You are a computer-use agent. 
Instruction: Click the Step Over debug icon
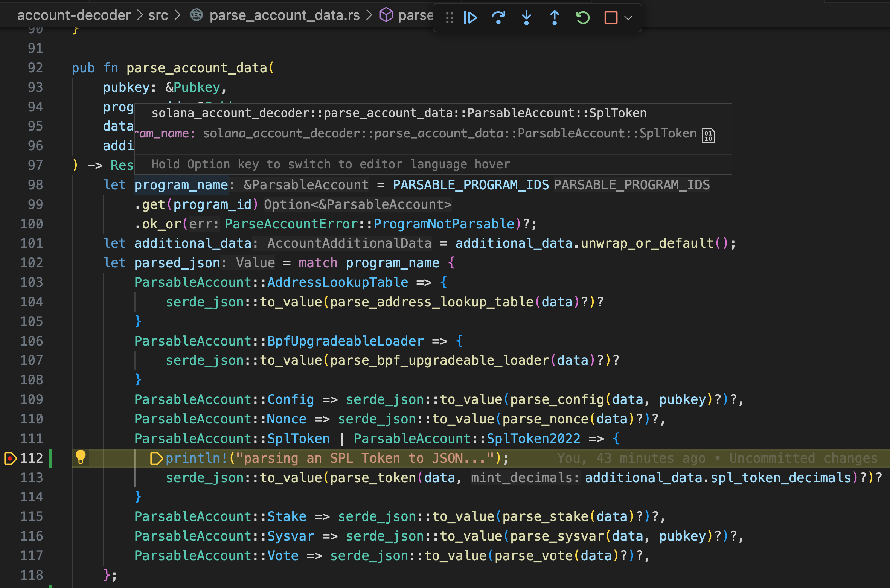pos(498,17)
